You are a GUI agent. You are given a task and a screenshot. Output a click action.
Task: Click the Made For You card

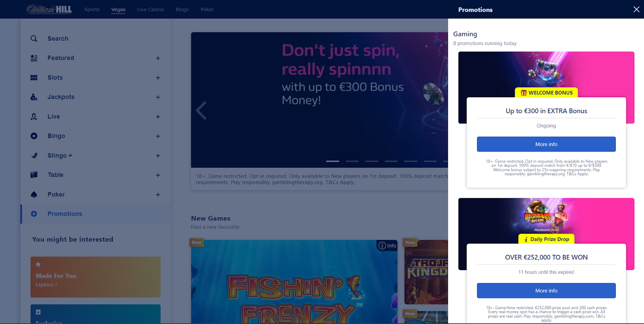[95, 277]
